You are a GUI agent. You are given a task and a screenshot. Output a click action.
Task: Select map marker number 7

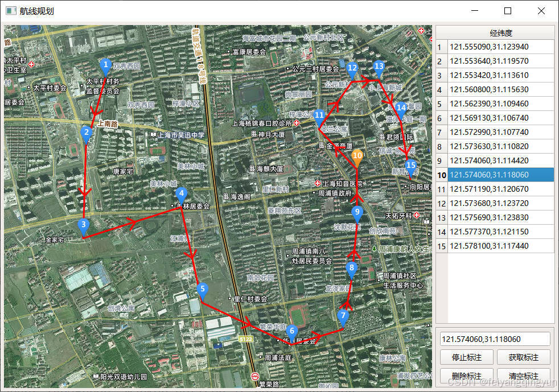(x=343, y=318)
